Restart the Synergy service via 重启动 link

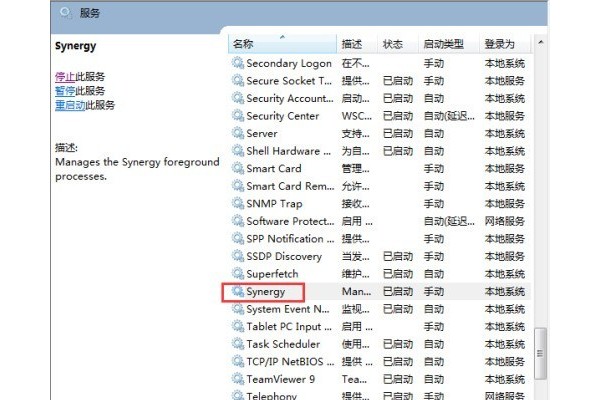[x=70, y=105]
